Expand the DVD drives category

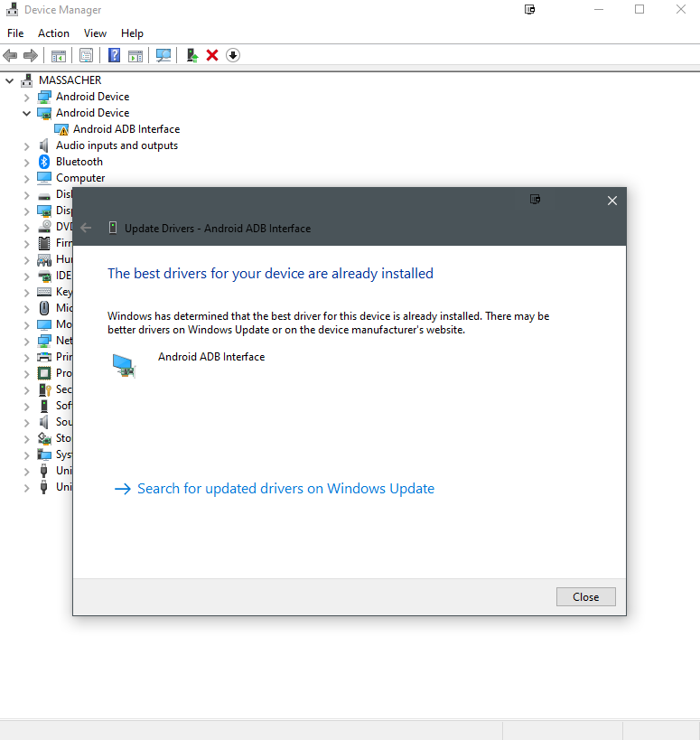pyautogui.click(x=27, y=228)
